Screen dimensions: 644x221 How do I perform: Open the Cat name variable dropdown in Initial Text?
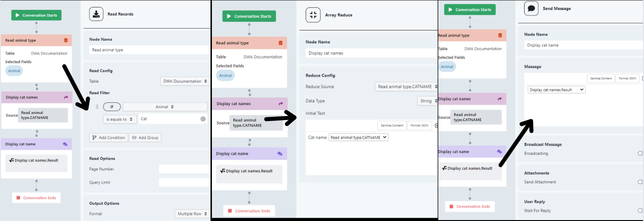pos(358,138)
